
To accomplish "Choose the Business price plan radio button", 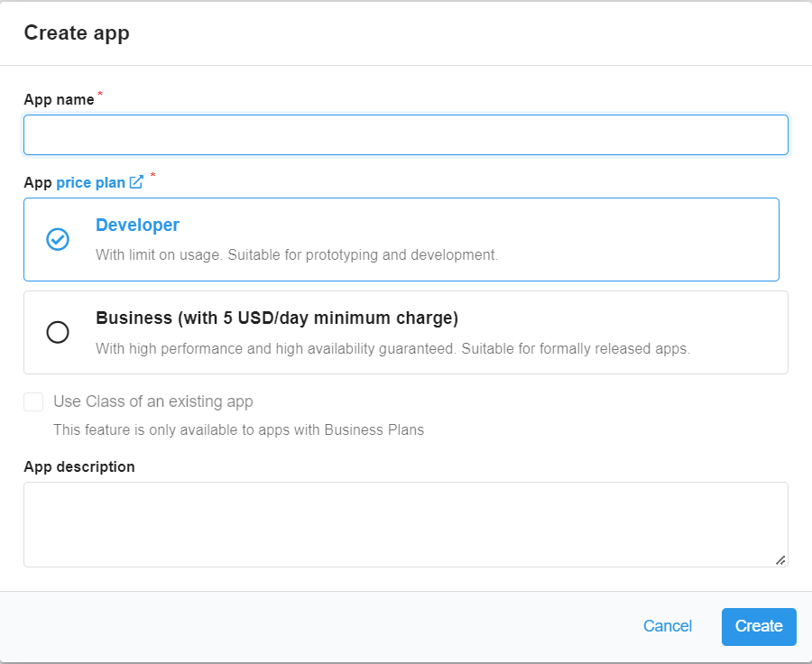I will (x=58, y=332).
